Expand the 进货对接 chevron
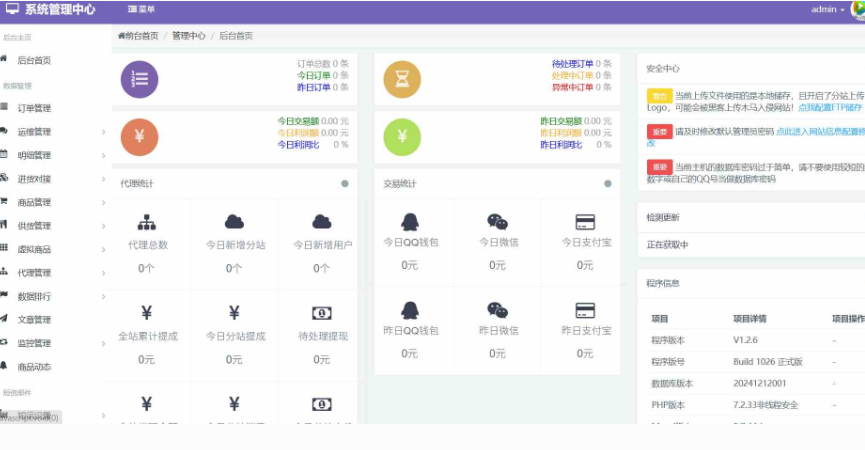 [103, 179]
